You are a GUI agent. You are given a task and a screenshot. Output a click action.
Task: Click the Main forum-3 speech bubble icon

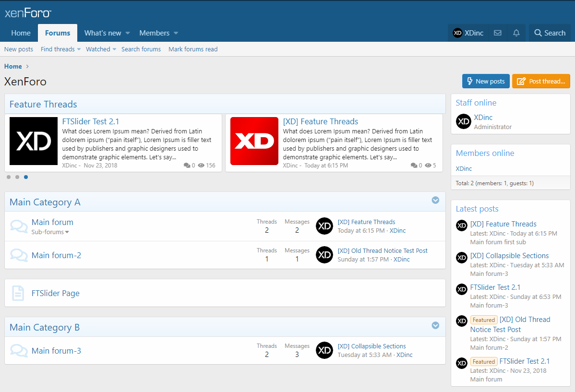click(x=19, y=351)
